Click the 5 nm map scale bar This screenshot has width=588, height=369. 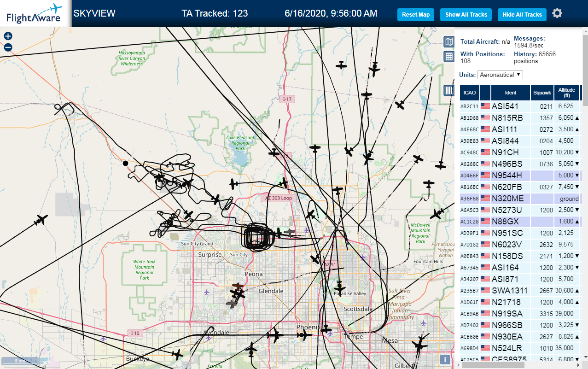[20, 361]
